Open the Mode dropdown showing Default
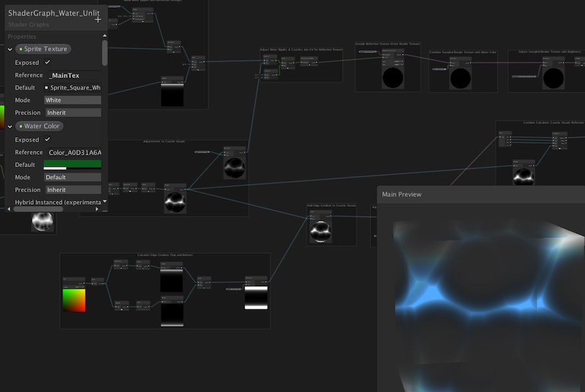 tap(72, 177)
